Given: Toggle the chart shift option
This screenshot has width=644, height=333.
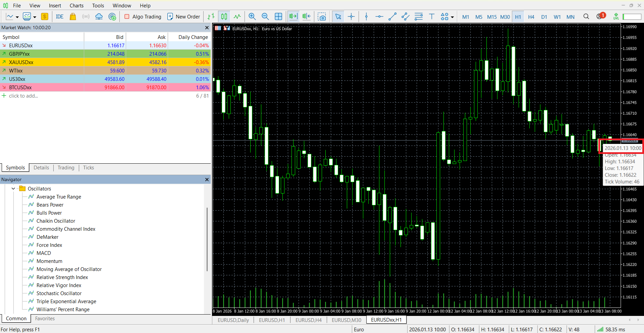Looking at the screenshot, I should point(307,16).
